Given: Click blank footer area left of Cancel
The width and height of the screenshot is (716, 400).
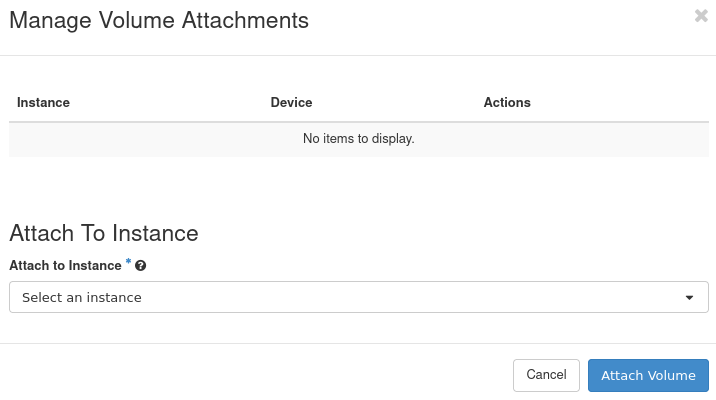Looking at the screenshot, I should click(250, 375).
